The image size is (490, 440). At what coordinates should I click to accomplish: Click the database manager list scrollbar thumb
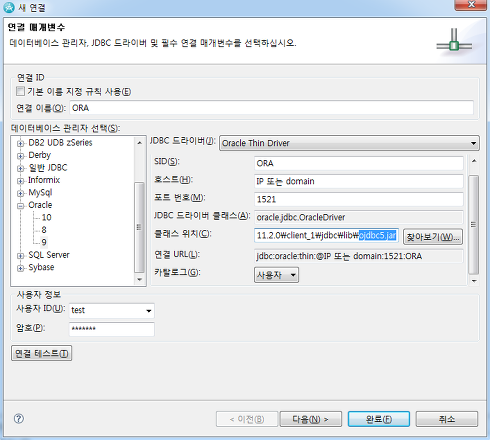(x=139, y=227)
